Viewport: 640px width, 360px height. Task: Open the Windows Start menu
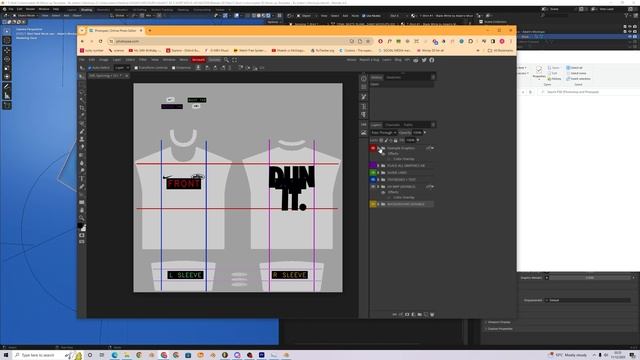pos(6,355)
